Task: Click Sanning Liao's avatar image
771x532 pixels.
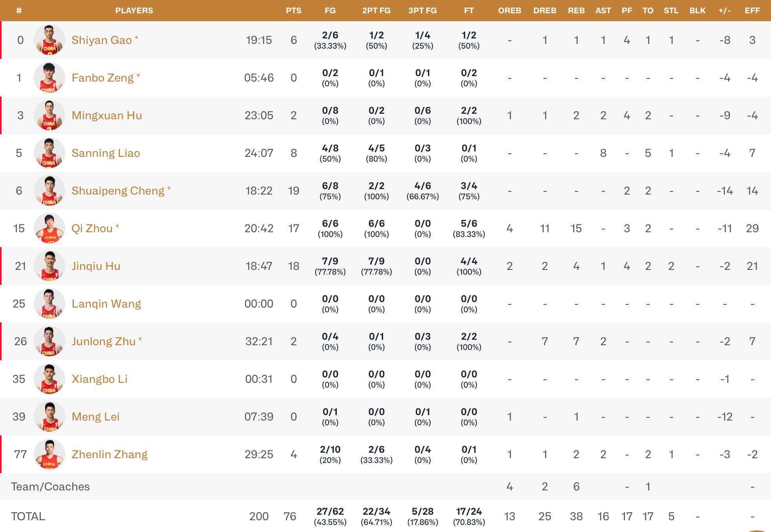Action: pyautogui.click(x=49, y=153)
